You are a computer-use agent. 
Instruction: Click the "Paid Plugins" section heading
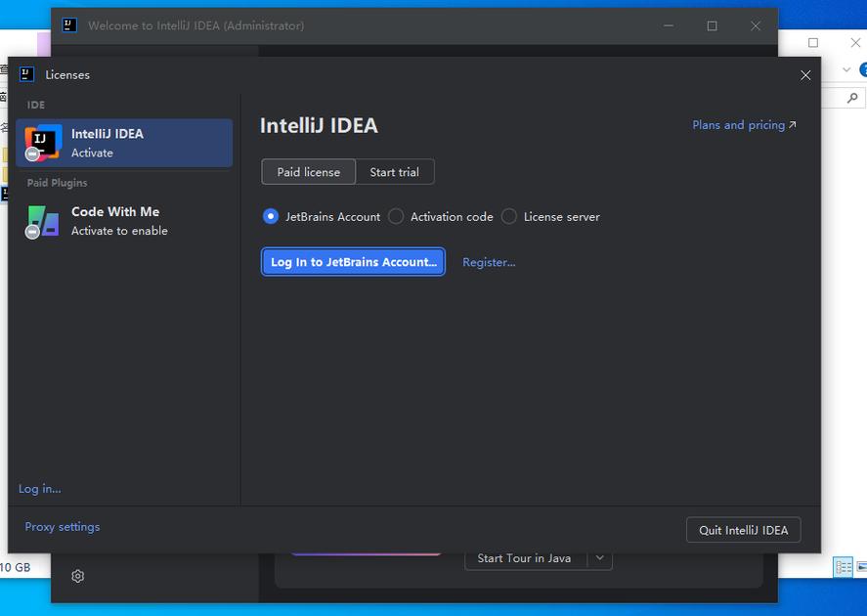[x=57, y=183]
